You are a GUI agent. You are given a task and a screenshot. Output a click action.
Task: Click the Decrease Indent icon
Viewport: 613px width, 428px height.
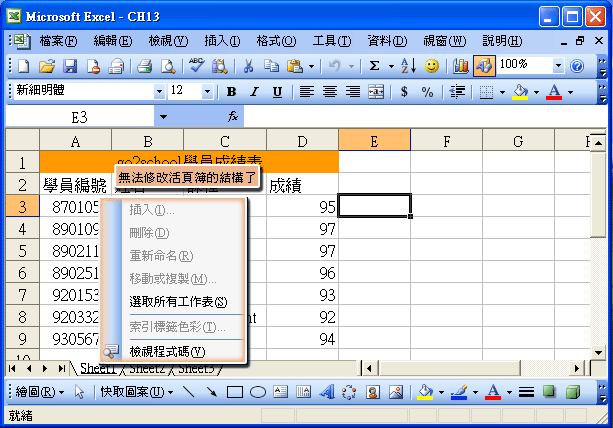click(457, 92)
